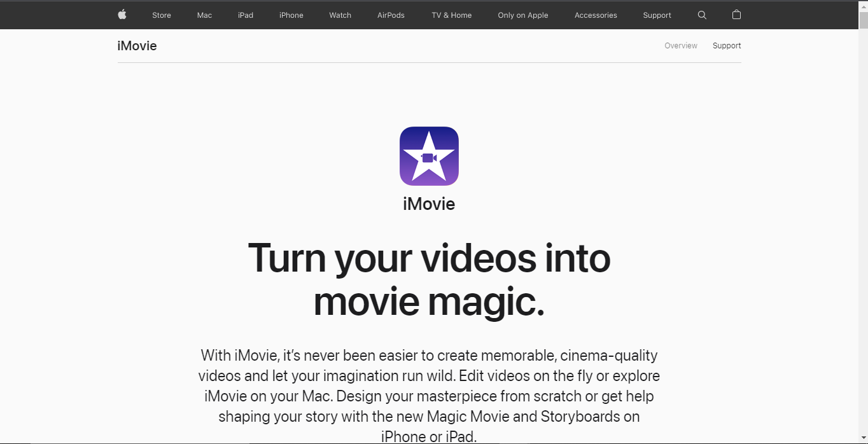Navigate to AirPods
Image resolution: width=868 pixels, height=444 pixels.
(x=391, y=15)
